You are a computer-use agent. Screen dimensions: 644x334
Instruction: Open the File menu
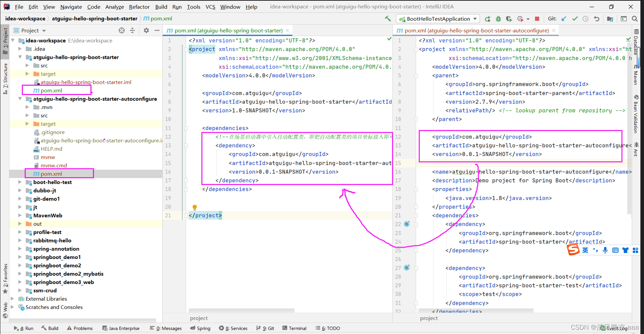[x=19, y=7]
